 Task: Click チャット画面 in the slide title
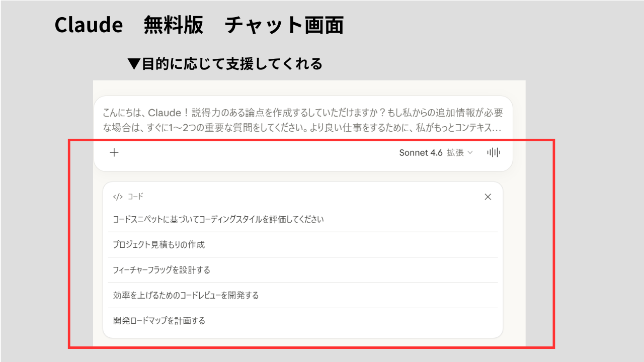pos(284,25)
